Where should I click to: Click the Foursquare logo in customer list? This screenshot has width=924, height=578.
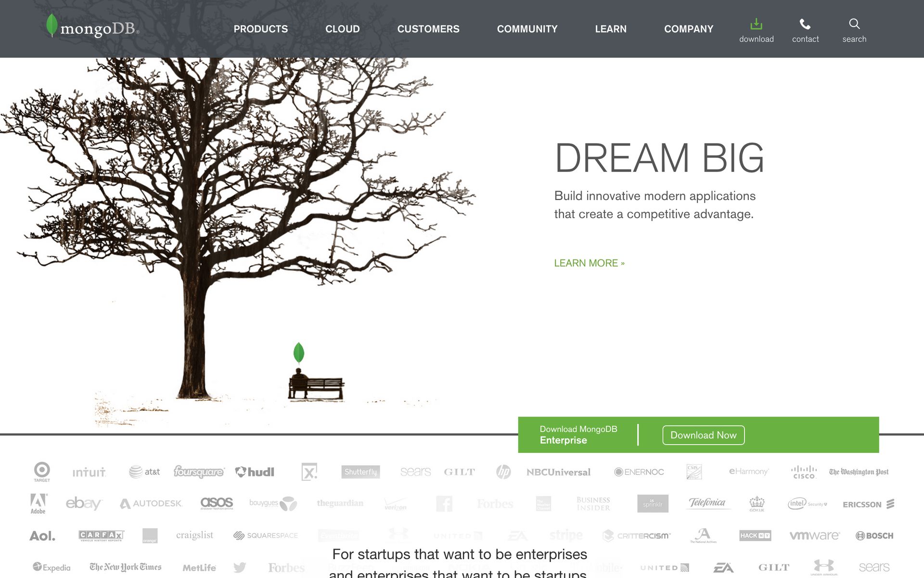[198, 472]
